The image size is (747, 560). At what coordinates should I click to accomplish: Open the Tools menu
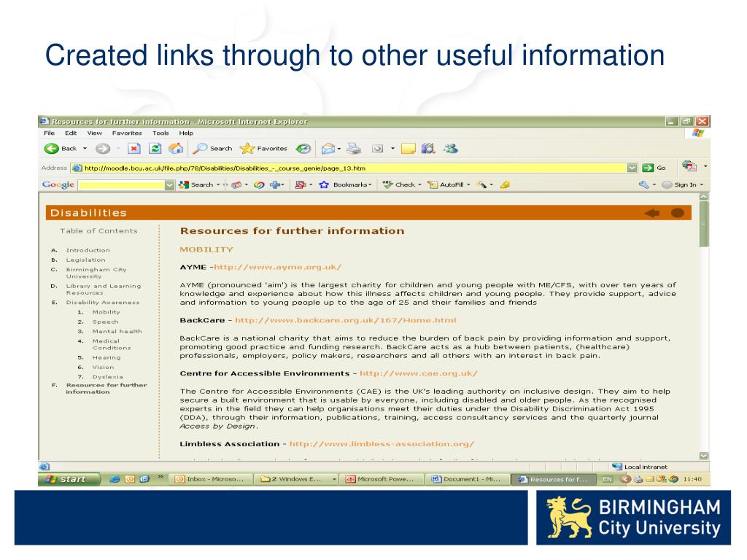[160, 133]
